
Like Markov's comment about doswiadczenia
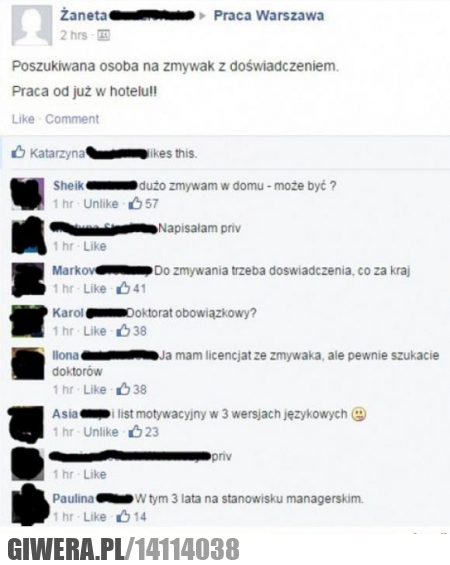pos(95,289)
